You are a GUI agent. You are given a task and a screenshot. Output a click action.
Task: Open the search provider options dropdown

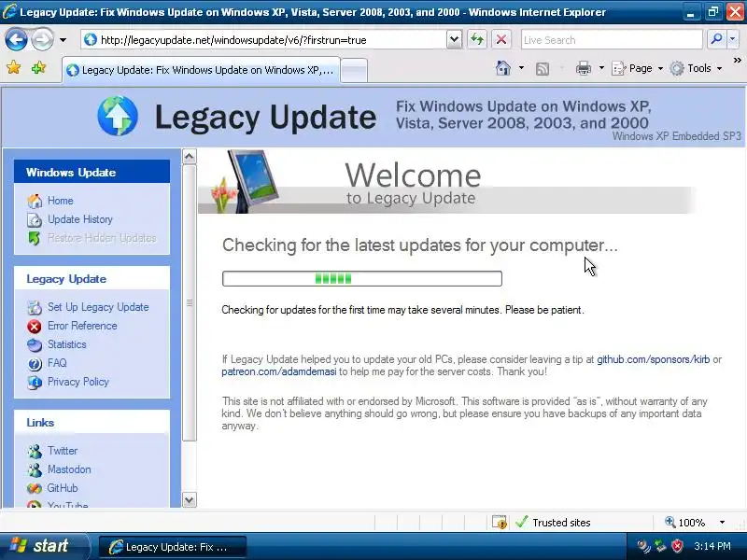tap(733, 39)
